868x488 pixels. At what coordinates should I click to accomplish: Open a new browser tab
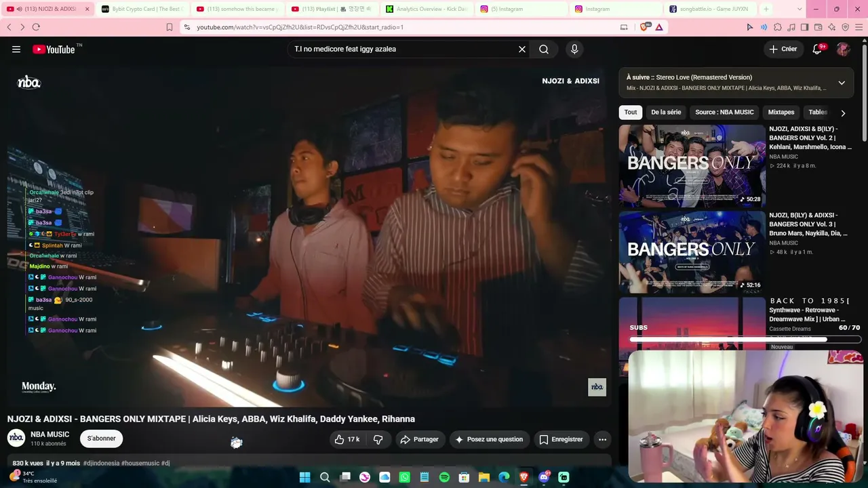click(x=766, y=9)
